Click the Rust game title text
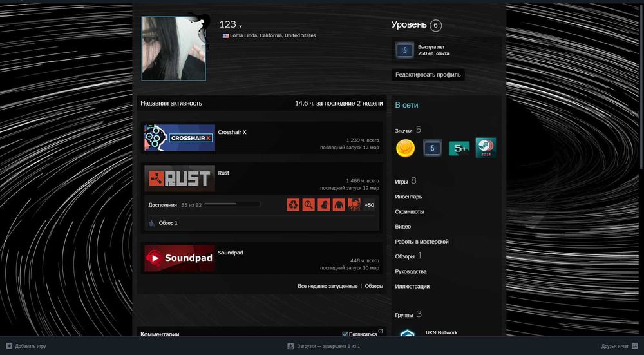This screenshot has height=355, width=644. (223, 173)
